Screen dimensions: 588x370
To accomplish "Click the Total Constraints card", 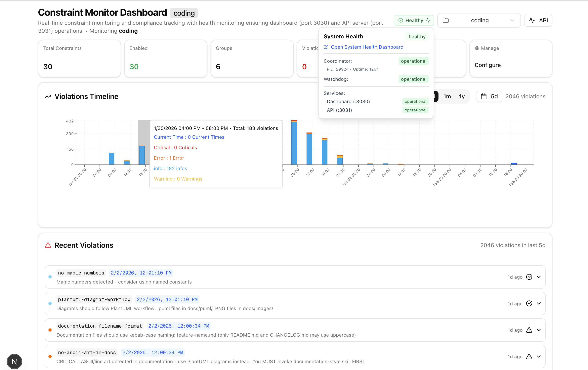I will click(79, 59).
